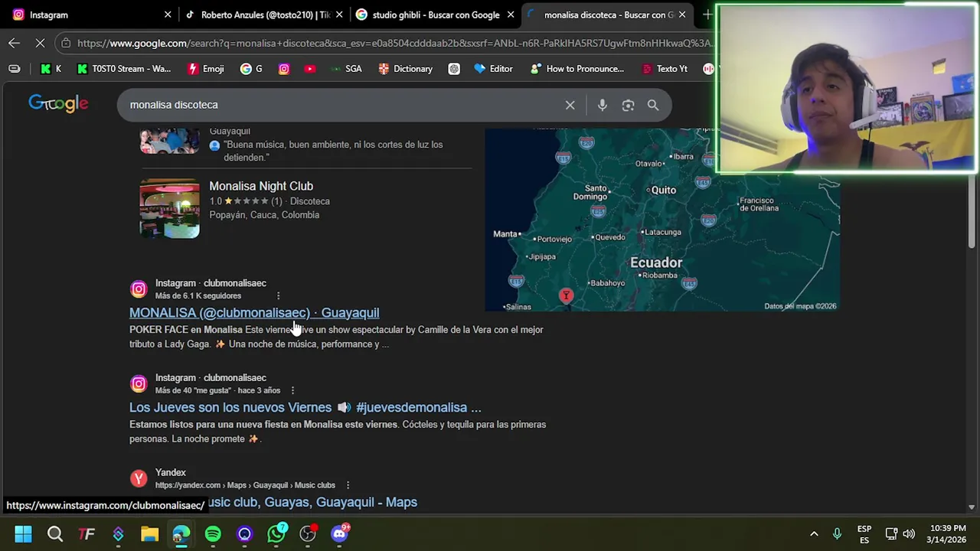This screenshot has width=980, height=551.
Task: Open the Dictionary bookmark
Action: click(x=405, y=69)
